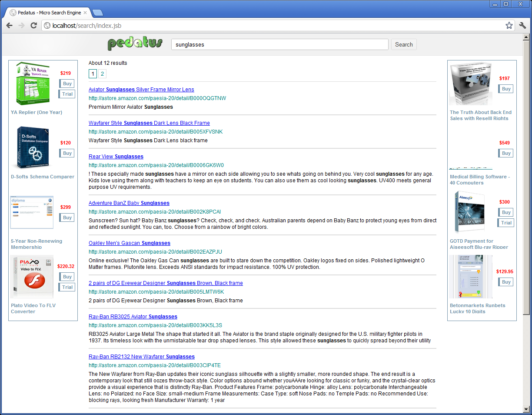Click the URL ending B003CIP4TE

pyautogui.click(x=155, y=365)
